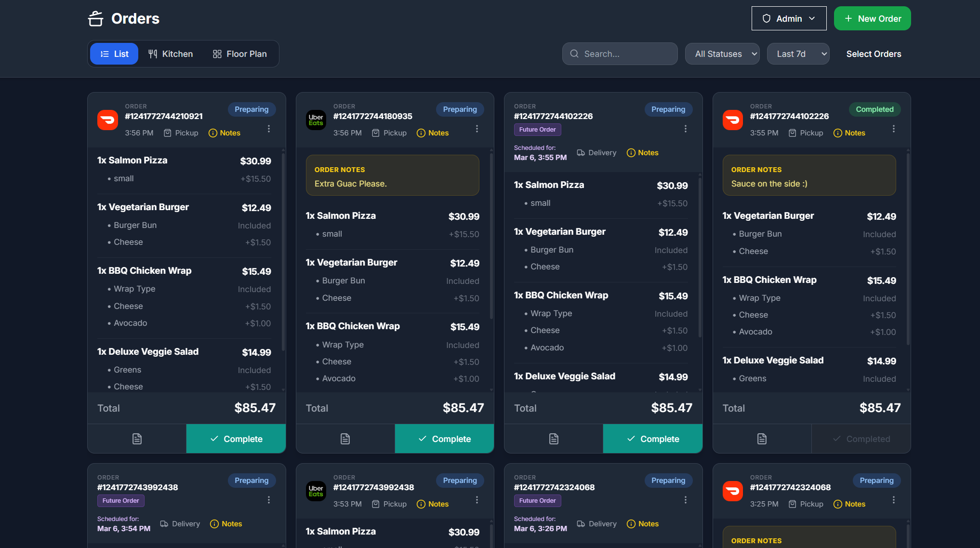Click the item list scrollbar in order #1241772744210921
Screen dimensions: 980x548
283,252
